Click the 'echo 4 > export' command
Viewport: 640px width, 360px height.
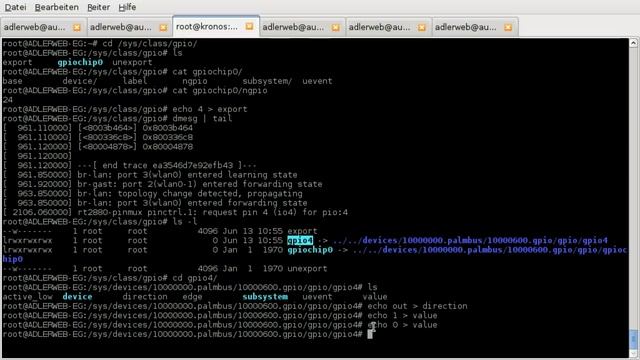(209, 109)
